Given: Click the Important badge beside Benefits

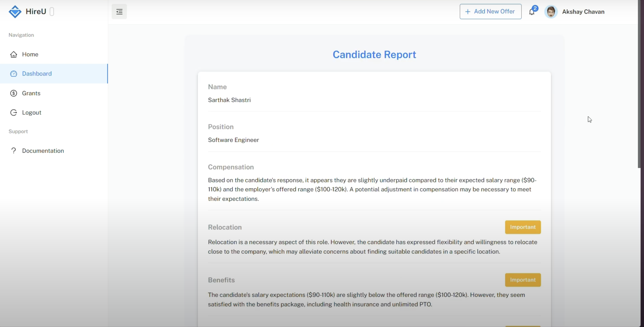Looking at the screenshot, I should pyautogui.click(x=523, y=280).
